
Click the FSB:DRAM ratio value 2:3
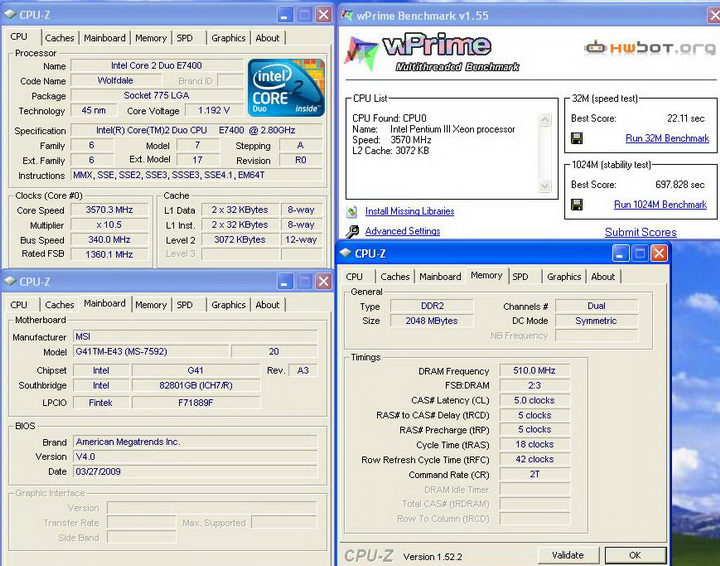coord(534,385)
